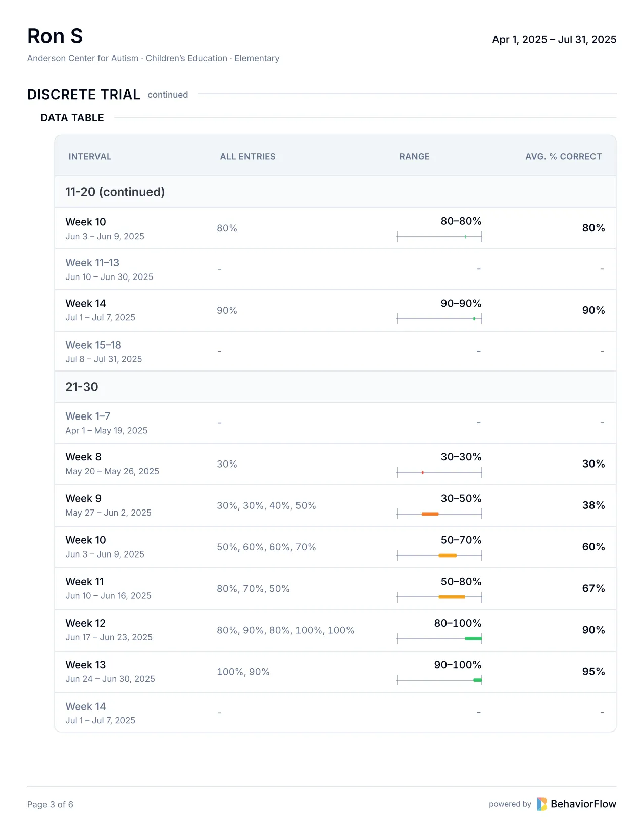Click entries 100%, 90%
644x834 pixels.
click(x=243, y=672)
